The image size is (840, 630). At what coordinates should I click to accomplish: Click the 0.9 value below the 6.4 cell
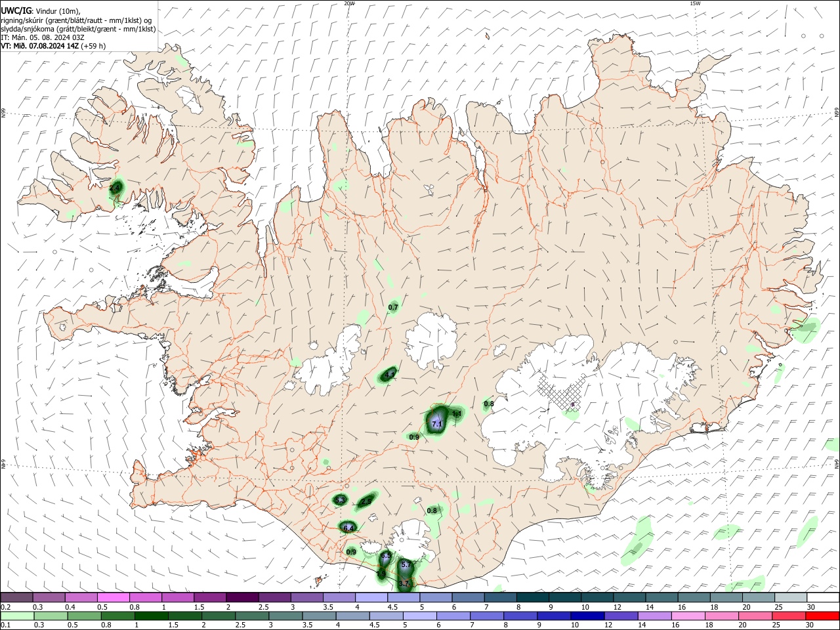351,552
